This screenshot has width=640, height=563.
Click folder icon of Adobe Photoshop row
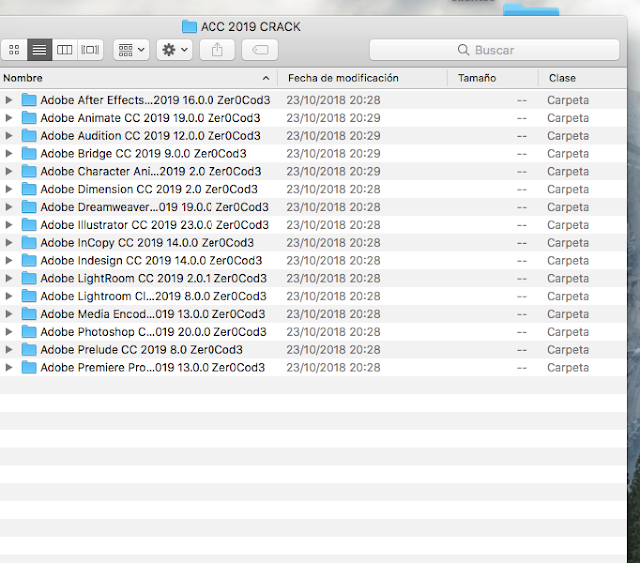coord(29,332)
